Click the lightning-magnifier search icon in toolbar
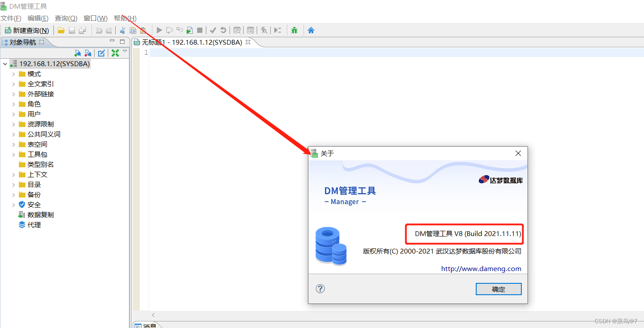 click(264, 30)
